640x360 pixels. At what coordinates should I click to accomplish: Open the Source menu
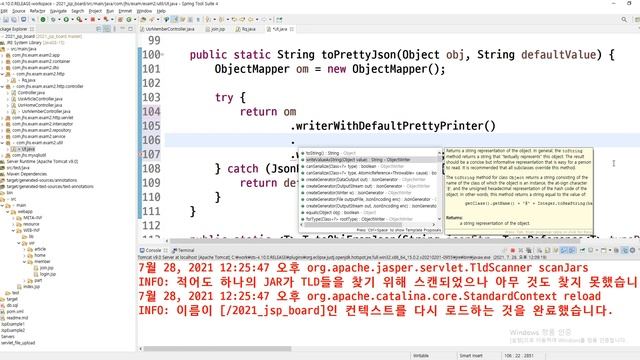coord(18,11)
